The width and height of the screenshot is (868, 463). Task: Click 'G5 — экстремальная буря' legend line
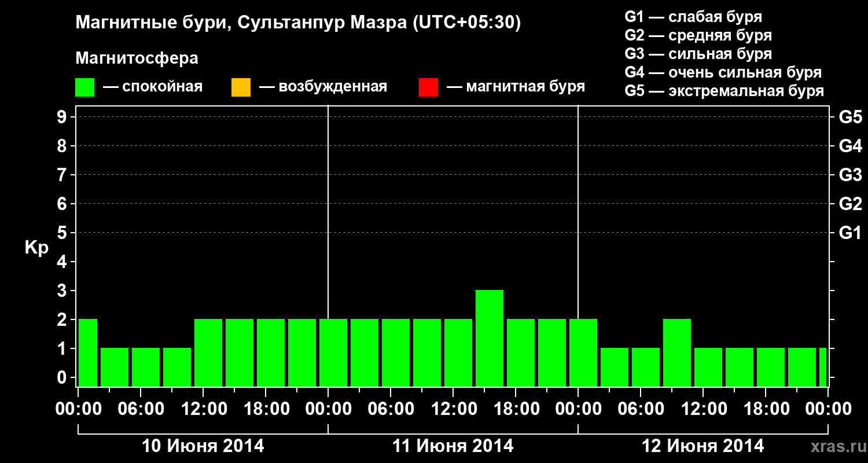point(724,91)
